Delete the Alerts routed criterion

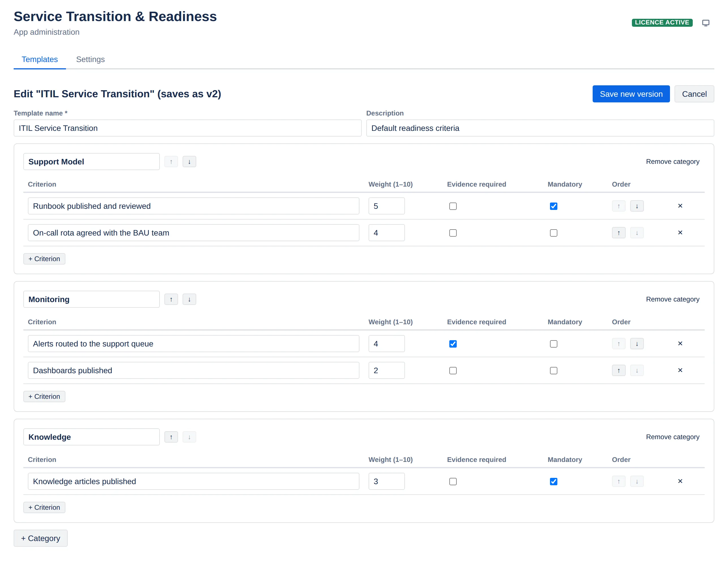click(x=680, y=343)
